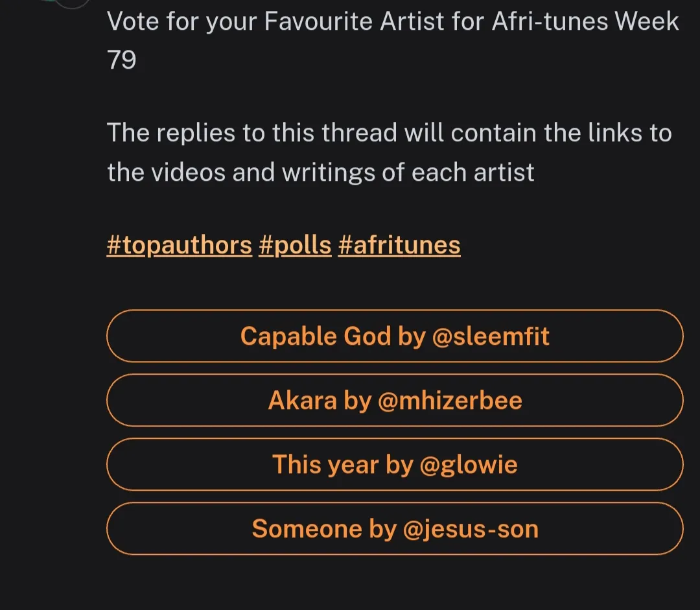Click the @glowie username in the poll

(x=469, y=465)
